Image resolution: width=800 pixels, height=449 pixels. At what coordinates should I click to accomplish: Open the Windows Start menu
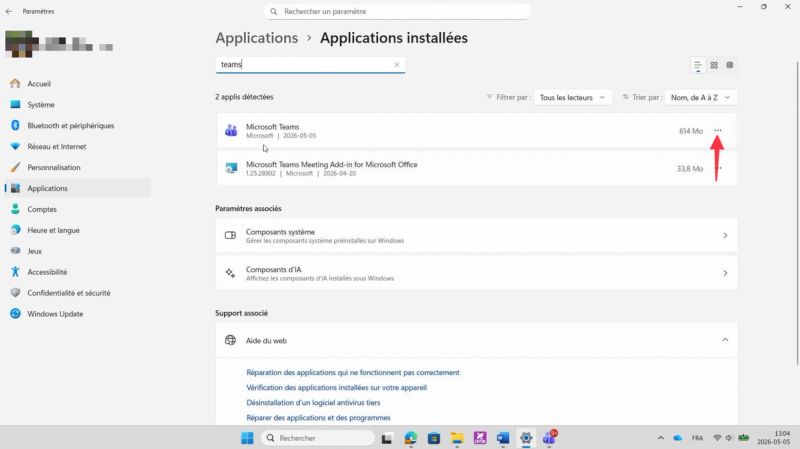tap(247, 438)
